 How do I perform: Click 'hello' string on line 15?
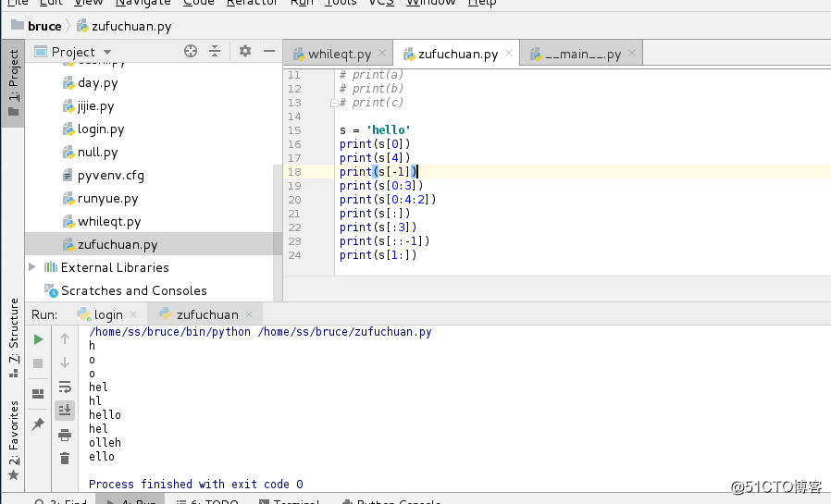click(389, 130)
